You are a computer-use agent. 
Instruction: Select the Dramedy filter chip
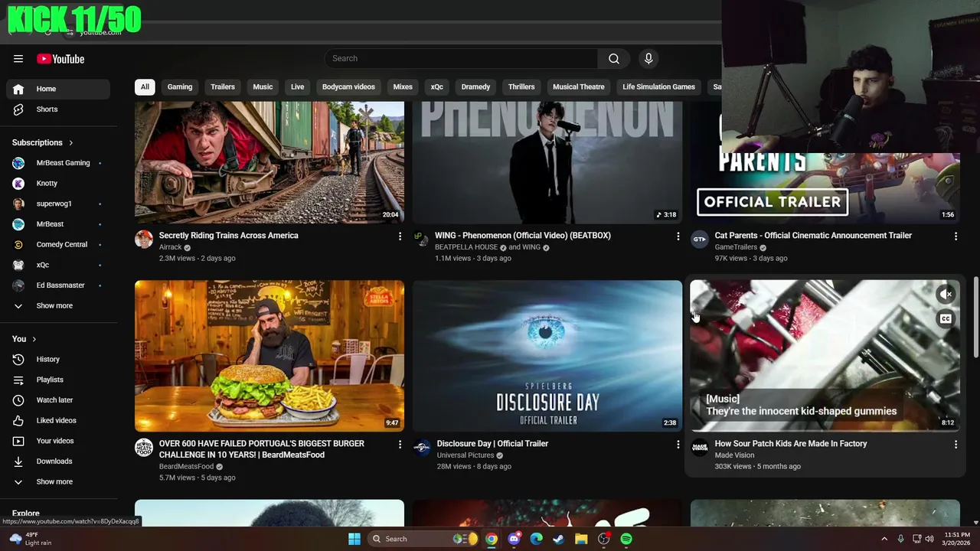pyautogui.click(x=475, y=86)
